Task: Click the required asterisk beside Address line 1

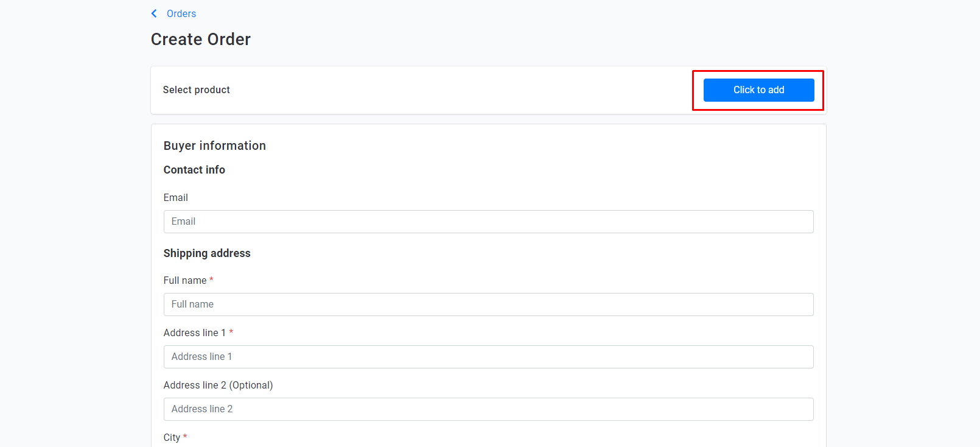Action: [x=231, y=332]
